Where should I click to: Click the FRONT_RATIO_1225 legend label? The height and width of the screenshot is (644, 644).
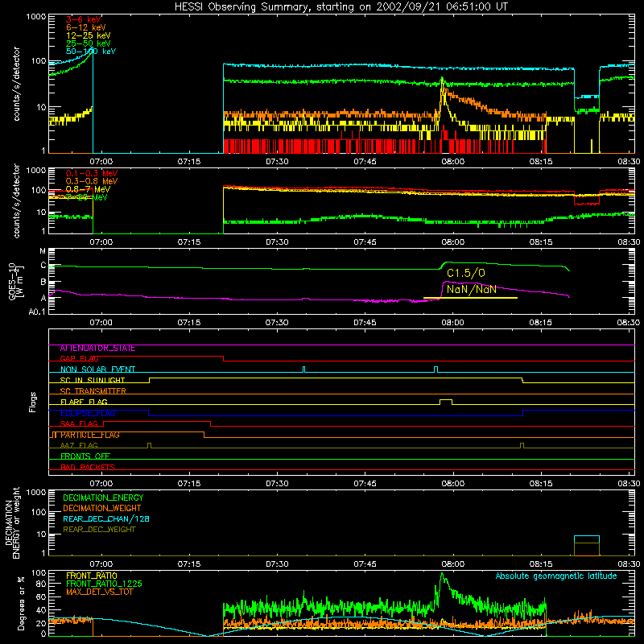104,584
